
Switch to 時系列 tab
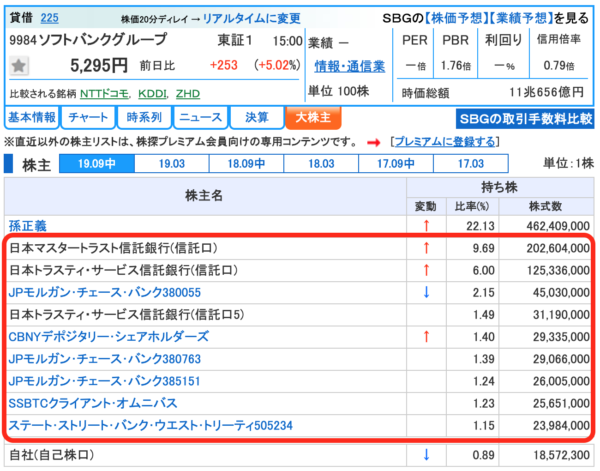click(x=144, y=117)
